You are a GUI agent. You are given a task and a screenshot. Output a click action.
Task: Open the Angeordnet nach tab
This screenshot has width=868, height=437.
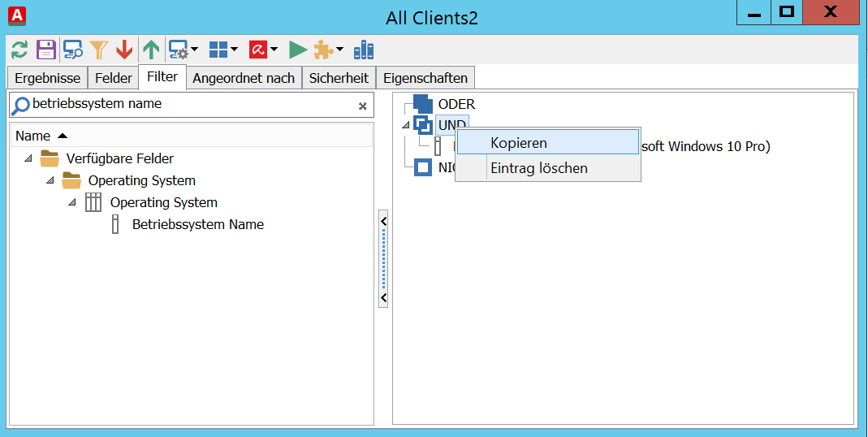[x=244, y=79]
